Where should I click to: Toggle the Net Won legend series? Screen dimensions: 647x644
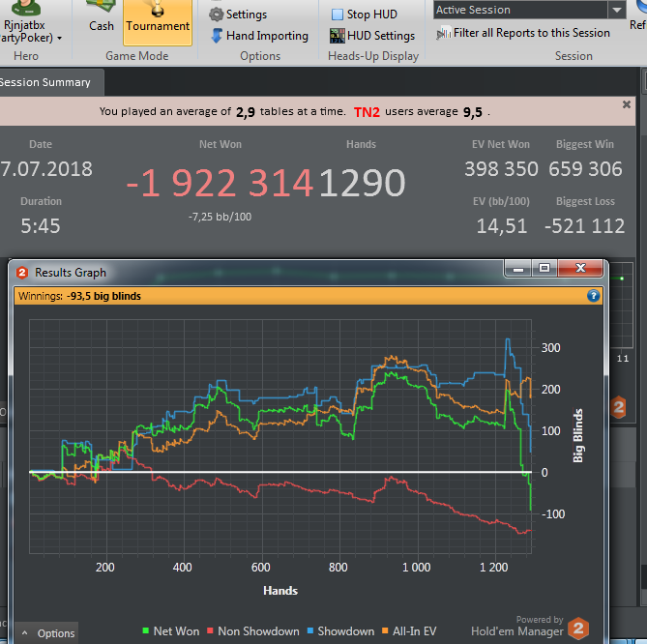[x=171, y=631]
